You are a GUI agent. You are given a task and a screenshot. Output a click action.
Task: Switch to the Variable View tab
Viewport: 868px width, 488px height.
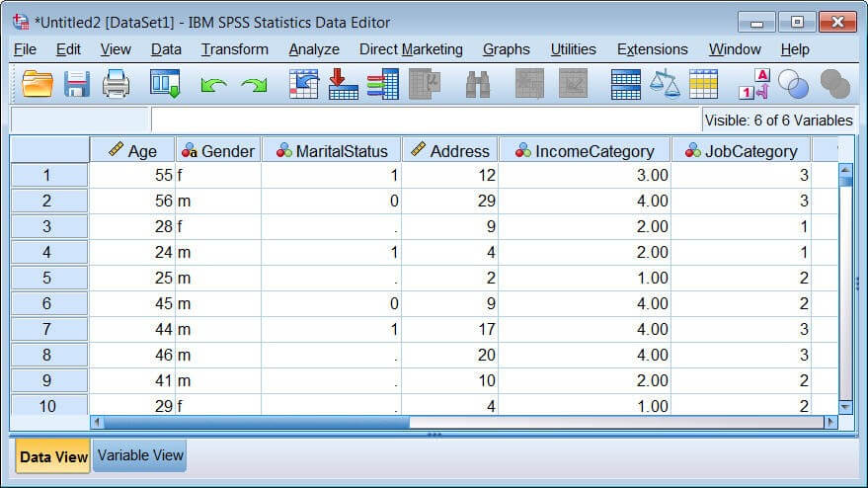pos(139,455)
